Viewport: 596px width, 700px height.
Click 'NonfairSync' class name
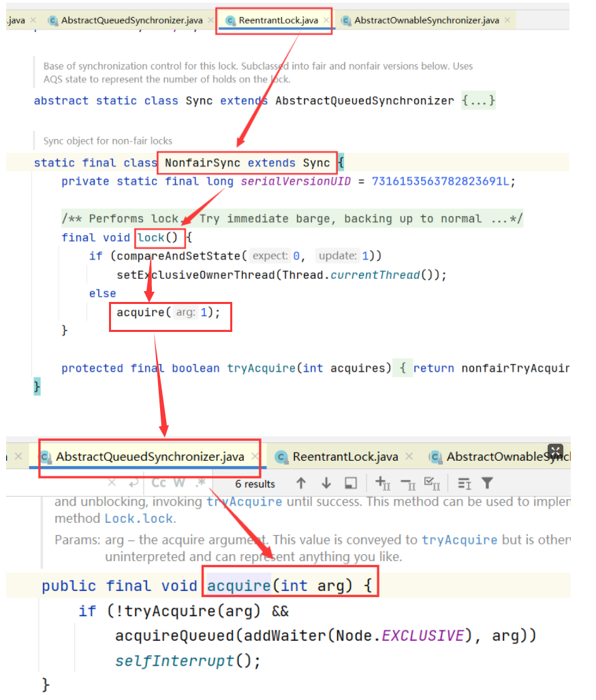point(202,163)
